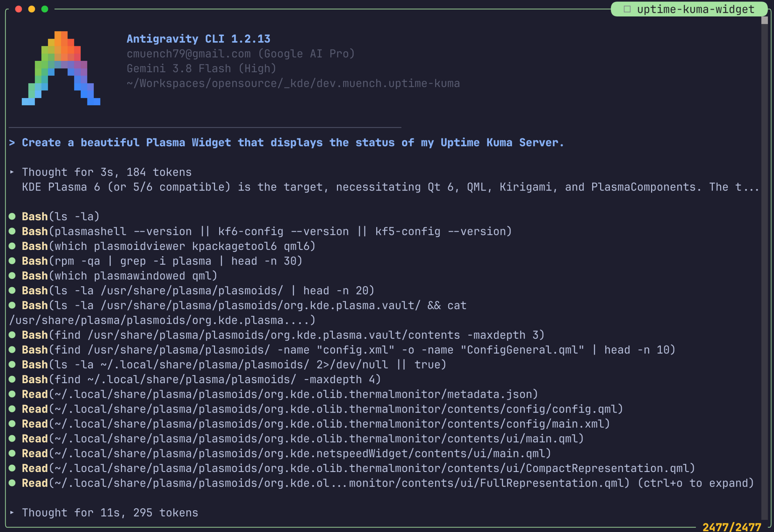Click the terminal scrollbar thumb at the top
This screenshot has width=774, height=532.
point(764,20)
